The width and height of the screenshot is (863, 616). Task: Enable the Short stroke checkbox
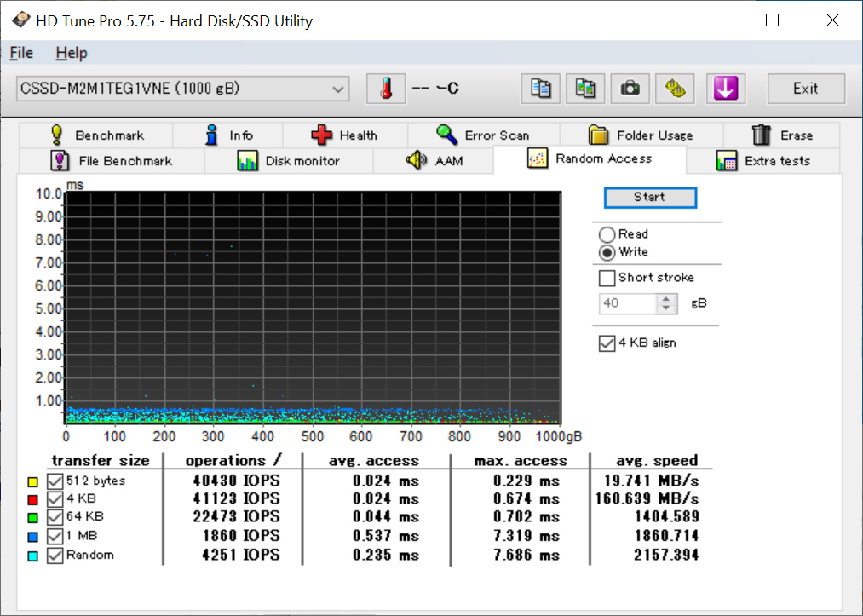(x=607, y=278)
